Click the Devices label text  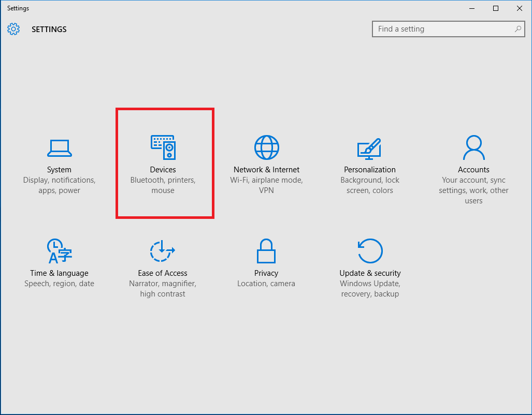(x=163, y=170)
